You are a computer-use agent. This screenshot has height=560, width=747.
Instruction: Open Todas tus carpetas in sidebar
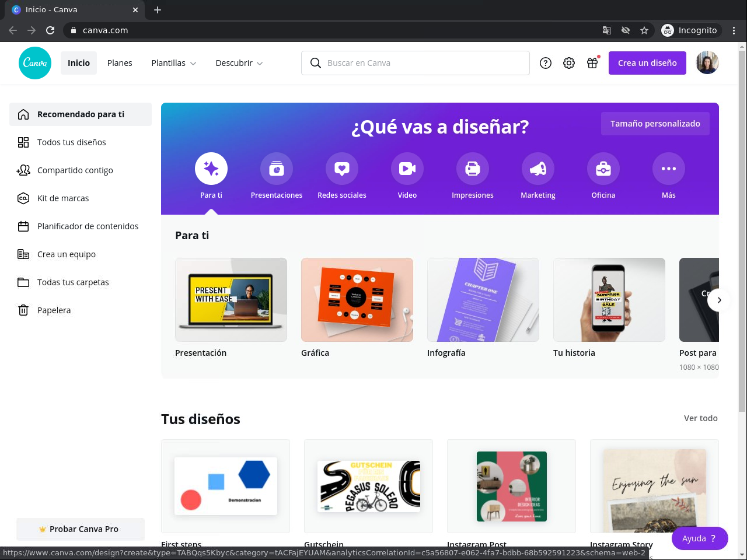point(81,282)
